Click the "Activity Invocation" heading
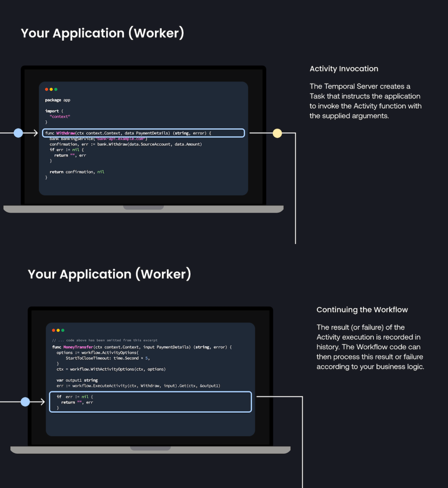This screenshot has height=488, width=448. coord(344,69)
